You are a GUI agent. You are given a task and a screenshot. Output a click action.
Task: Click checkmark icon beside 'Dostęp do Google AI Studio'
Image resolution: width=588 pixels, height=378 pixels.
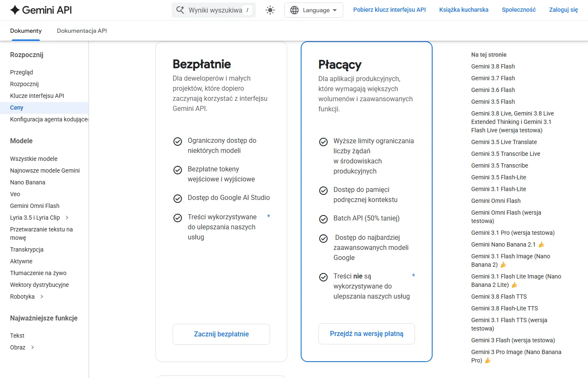(x=178, y=199)
